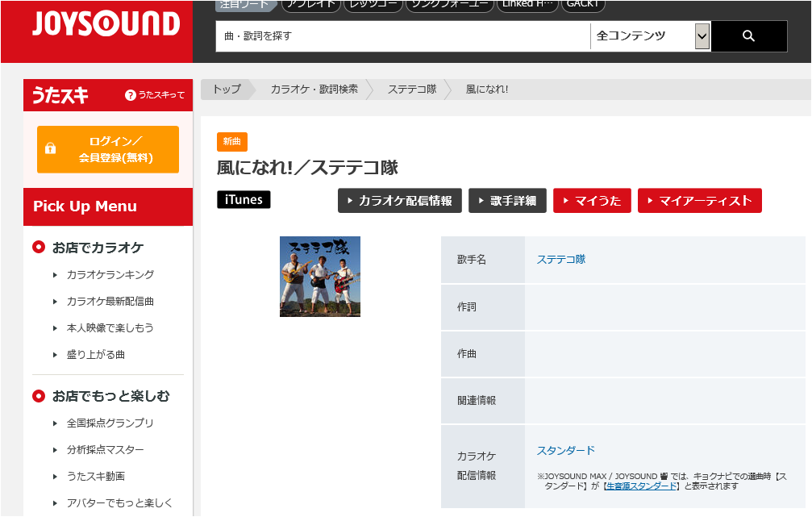Click the カラオケ配信情報 dark button

400,201
